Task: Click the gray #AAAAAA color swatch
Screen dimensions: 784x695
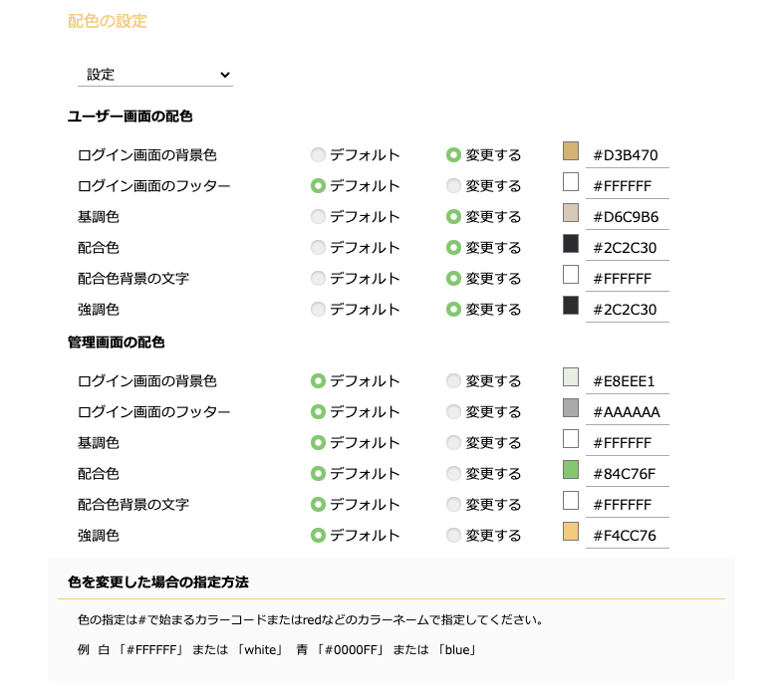Action: (571, 407)
